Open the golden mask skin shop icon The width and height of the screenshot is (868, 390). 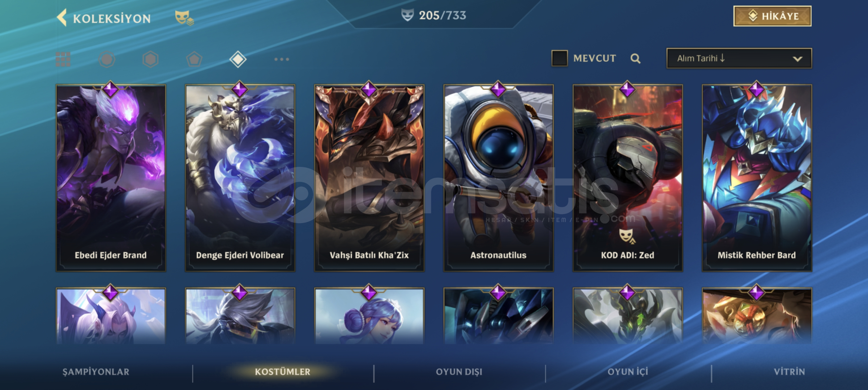coord(184,18)
